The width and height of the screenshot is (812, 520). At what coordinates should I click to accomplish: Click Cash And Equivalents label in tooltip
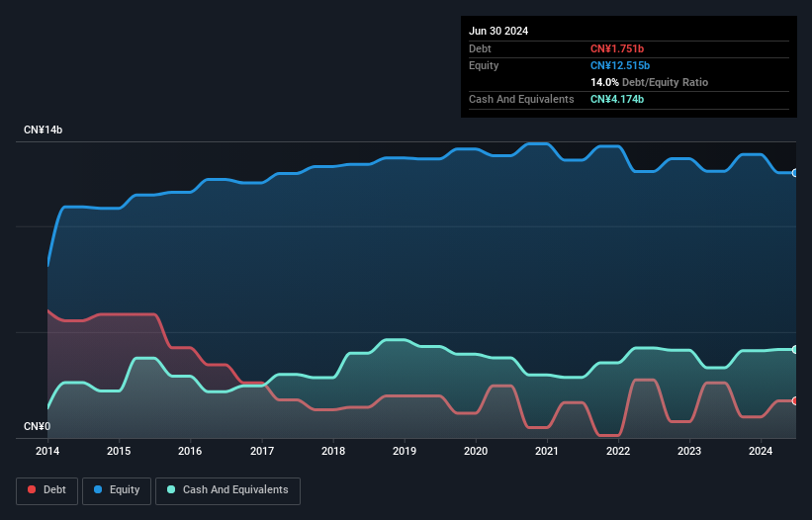(x=521, y=99)
